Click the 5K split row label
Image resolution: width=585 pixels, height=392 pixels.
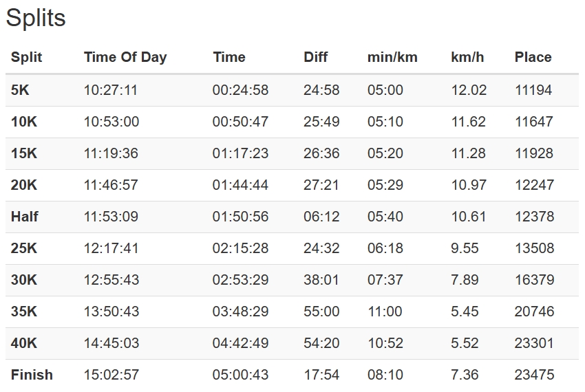click(x=20, y=90)
